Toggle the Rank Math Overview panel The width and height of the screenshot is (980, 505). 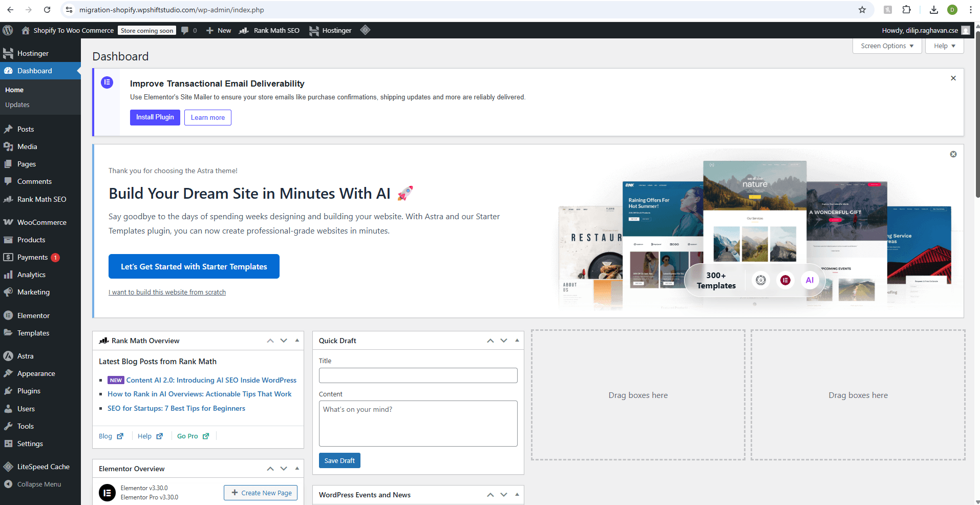[297, 341]
